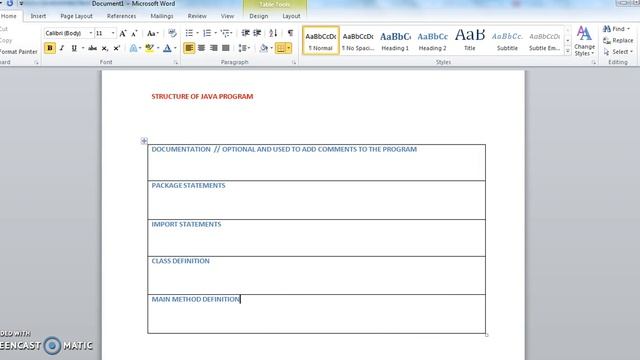The height and width of the screenshot is (360, 640).
Task: Justify text alignment
Action: (226, 48)
